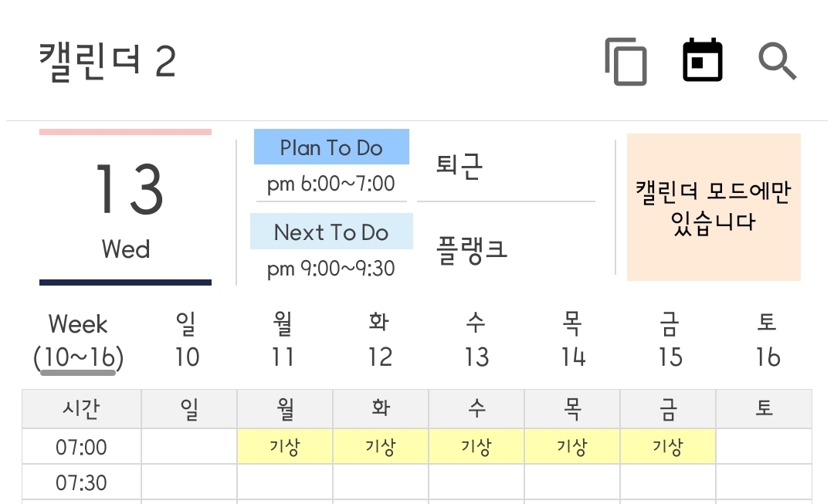834x504 pixels.
Task: Select Monday the 11th in week row
Action: click(x=283, y=340)
